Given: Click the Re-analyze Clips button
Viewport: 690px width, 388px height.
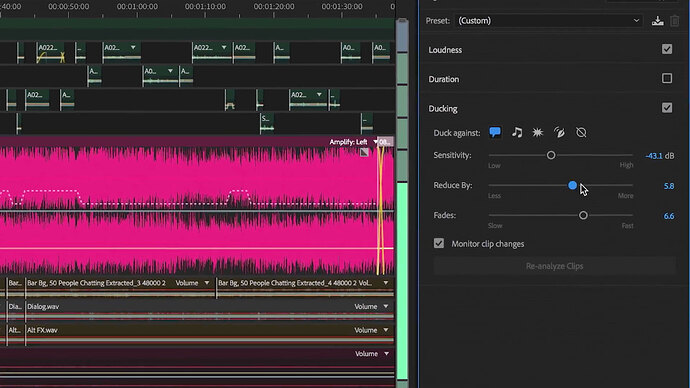Looking at the screenshot, I should tap(554, 266).
